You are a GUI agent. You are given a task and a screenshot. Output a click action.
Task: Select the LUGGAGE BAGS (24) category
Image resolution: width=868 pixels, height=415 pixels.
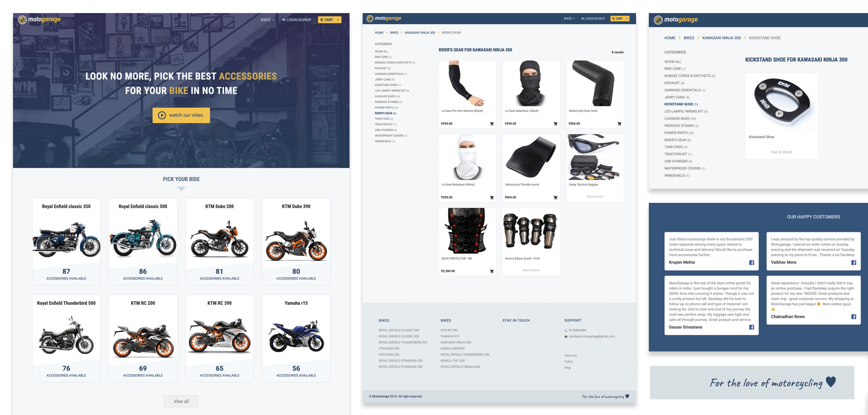387,96
